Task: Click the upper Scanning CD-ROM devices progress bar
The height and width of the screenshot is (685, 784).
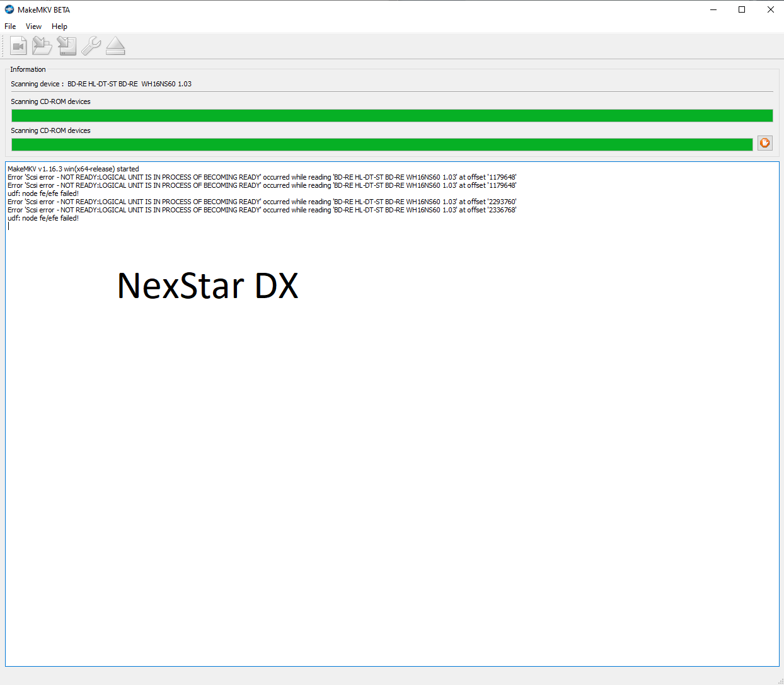Action: [x=392, y=115]
